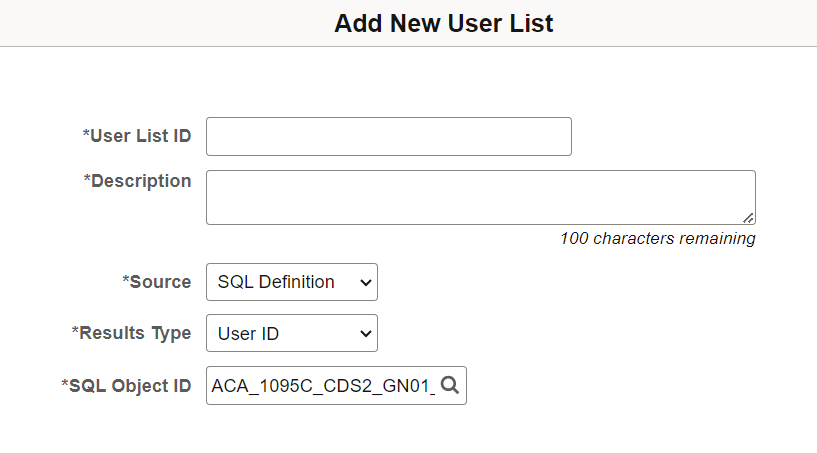Click the Description field label
The image size is (817, 453).
pos(140,181)
